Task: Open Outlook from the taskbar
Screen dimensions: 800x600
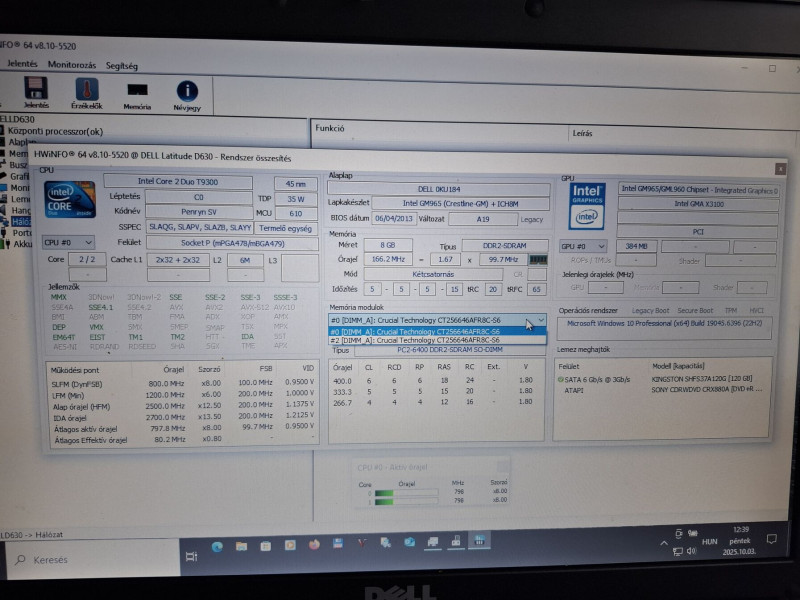Action: tap(409, 542)
